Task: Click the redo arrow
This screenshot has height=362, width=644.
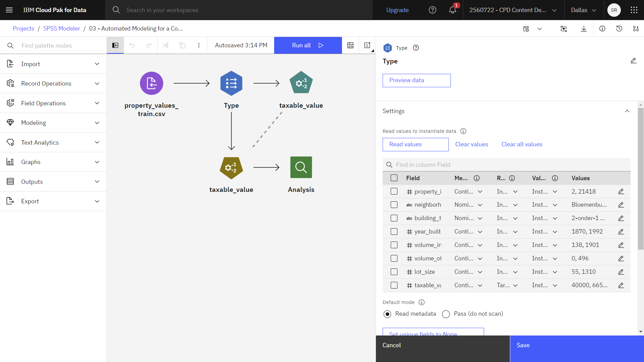Action: [x=149, y=45]
